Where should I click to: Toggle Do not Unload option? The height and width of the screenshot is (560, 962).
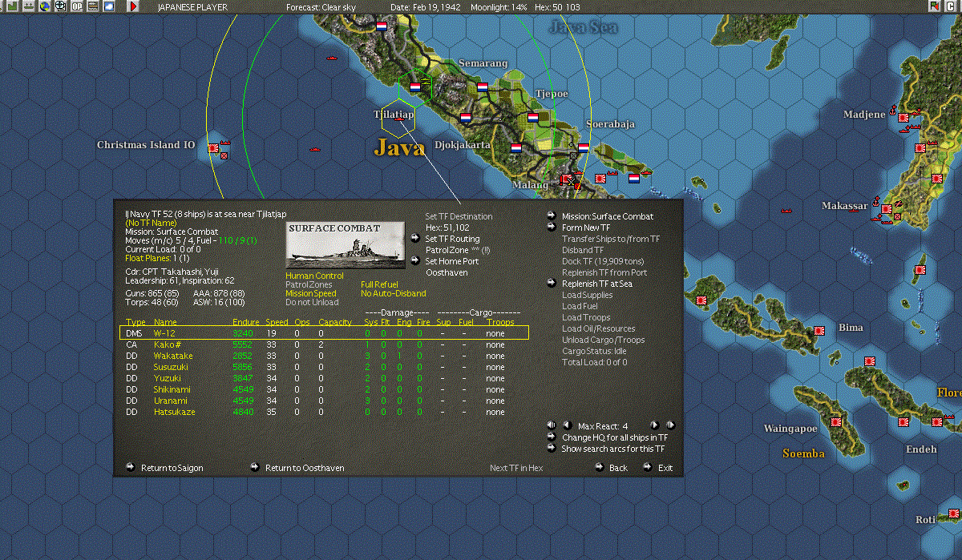[312, 302]
